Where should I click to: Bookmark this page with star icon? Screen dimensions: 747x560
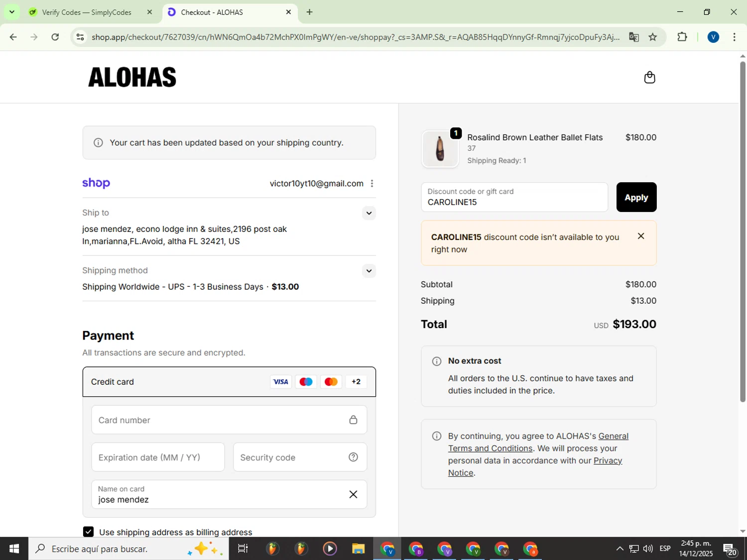pyautogui.click(x=653, y=37)
